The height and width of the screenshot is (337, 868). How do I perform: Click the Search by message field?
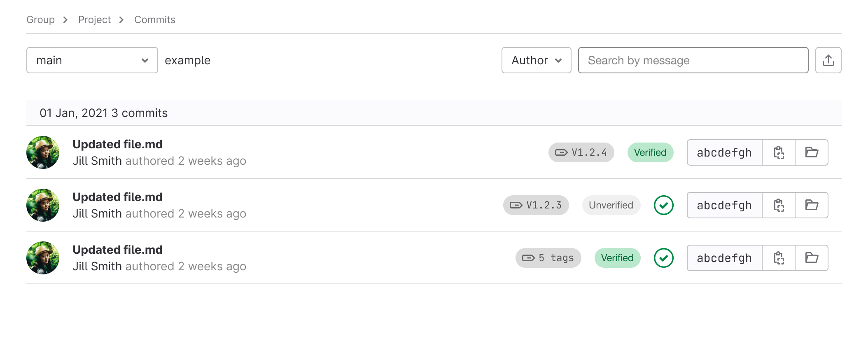(x=693, y=60)
